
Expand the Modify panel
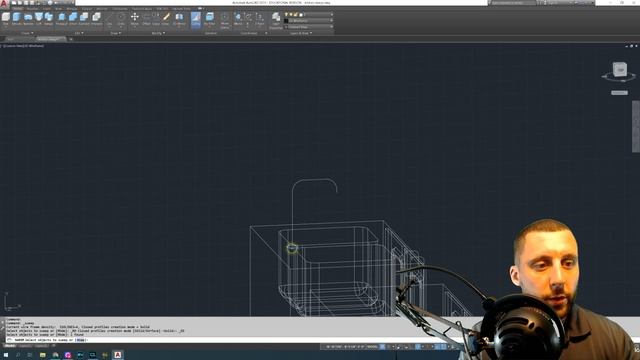coord(158,33)
